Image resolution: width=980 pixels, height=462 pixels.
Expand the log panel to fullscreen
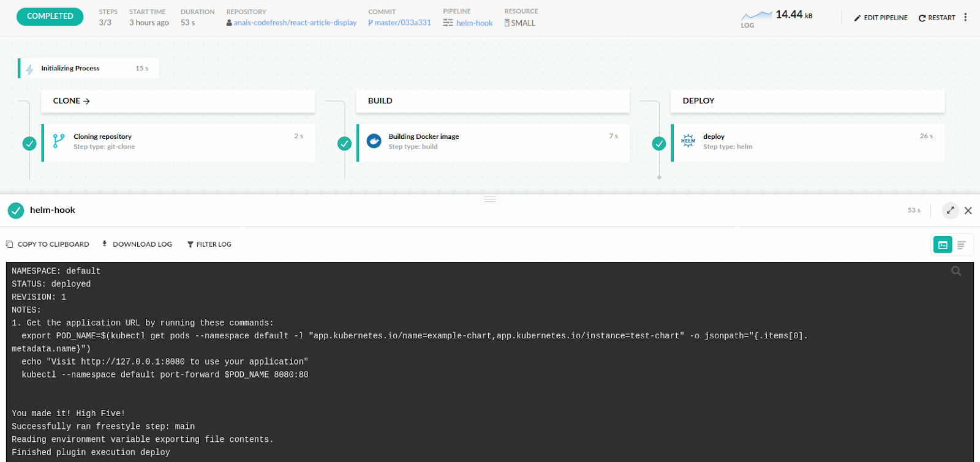[950, 211]
